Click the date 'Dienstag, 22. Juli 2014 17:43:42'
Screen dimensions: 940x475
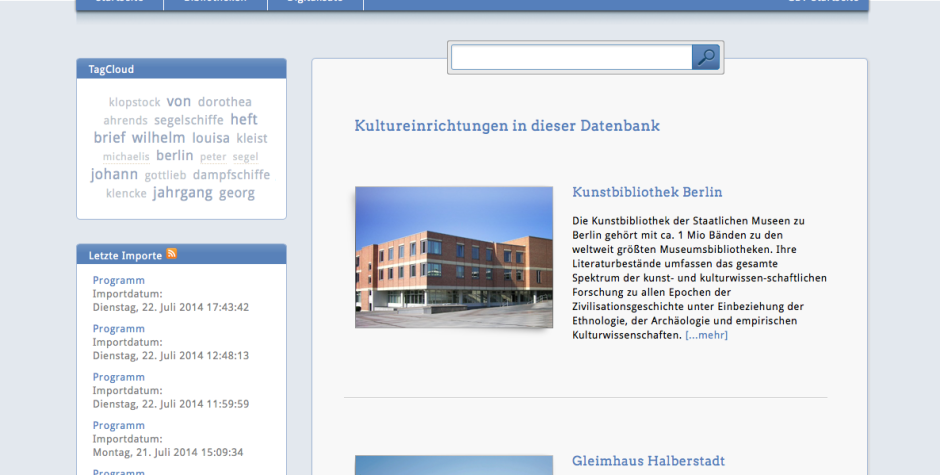coord(171,307)
